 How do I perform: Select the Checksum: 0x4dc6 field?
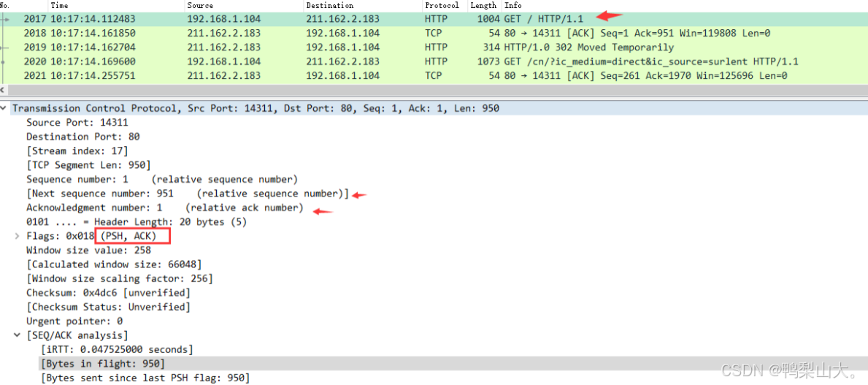click(x=109, y=293)
